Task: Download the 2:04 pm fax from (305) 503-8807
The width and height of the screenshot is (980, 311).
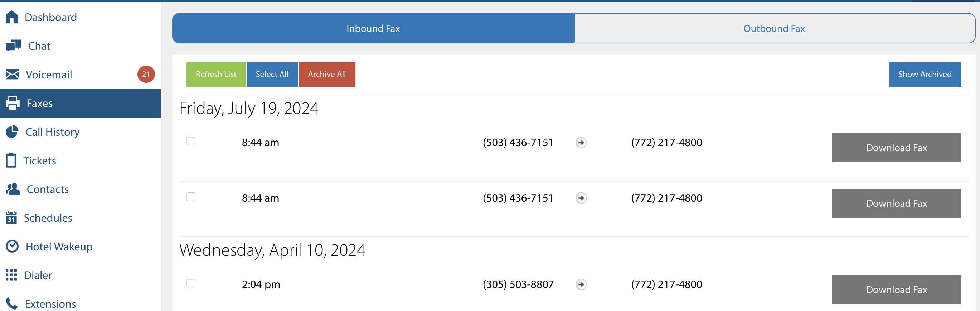Action: pos(896,289)
